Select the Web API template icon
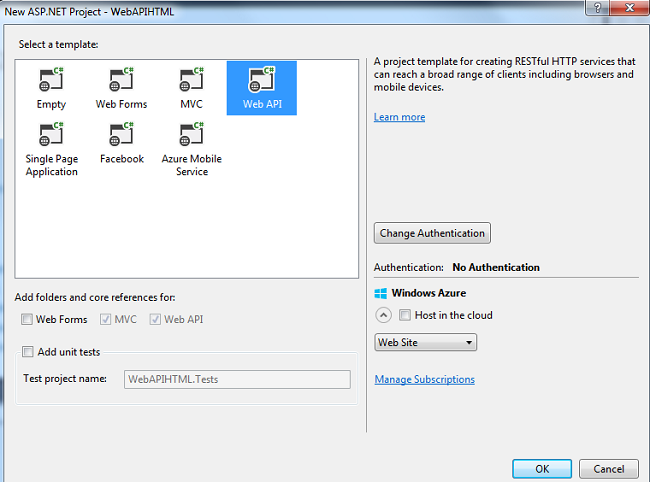 pyautogui.click(x=262, y=80)
